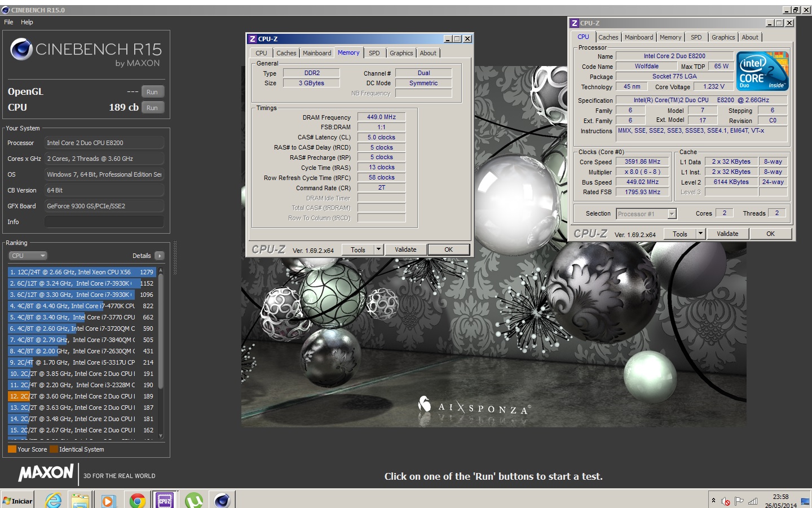The height and width of the screenshot is (508, 812).
Task: Click the Show desktop icon in tray
Action: coord(805,501)
